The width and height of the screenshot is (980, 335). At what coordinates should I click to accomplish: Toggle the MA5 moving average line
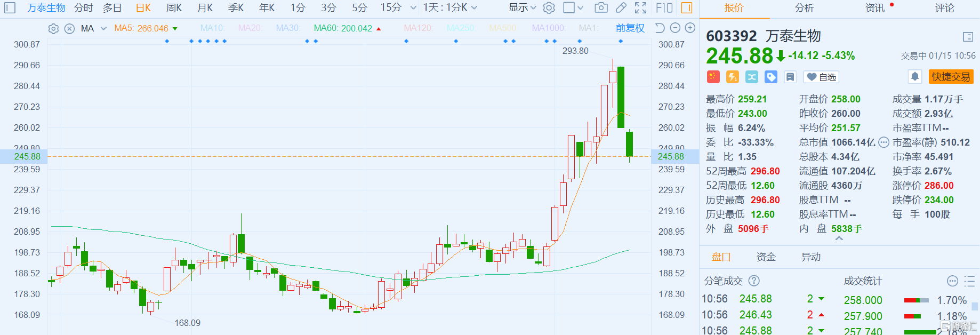pyautogui.click(x=141, y=28)
